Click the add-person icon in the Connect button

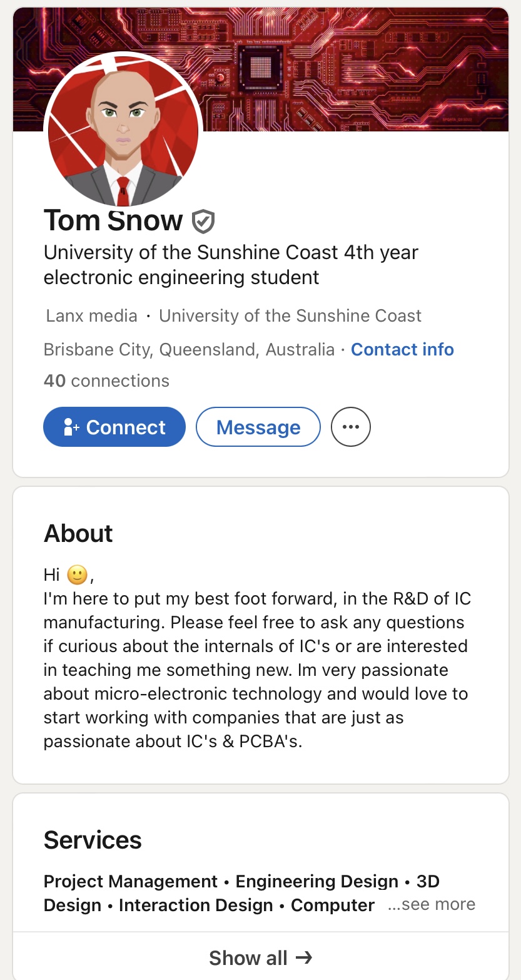point(71,427)
